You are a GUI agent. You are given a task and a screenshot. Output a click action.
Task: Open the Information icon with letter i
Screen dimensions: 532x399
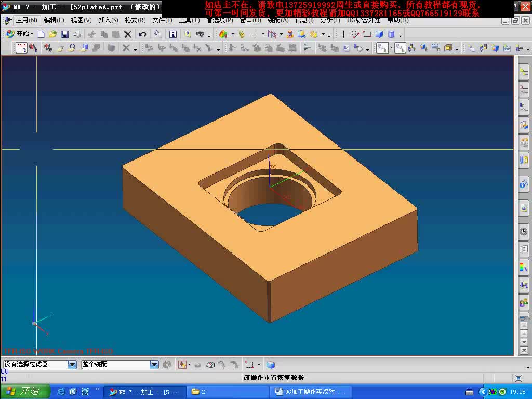[173, 34]
